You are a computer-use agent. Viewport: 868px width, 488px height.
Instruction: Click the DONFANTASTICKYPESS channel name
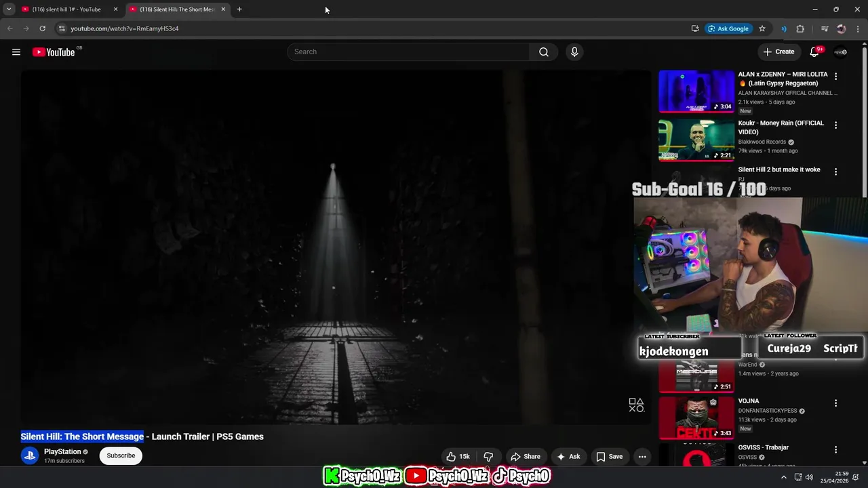[768, 411]
